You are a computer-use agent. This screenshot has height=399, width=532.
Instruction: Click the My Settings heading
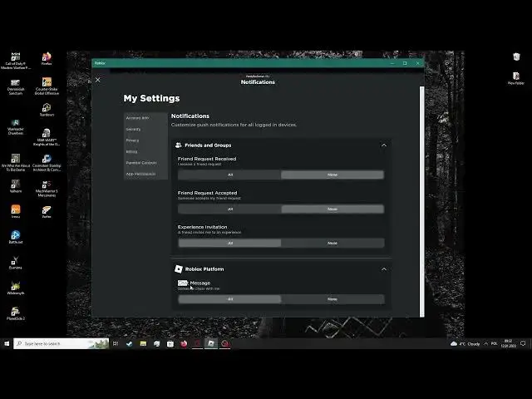(151, 98)
